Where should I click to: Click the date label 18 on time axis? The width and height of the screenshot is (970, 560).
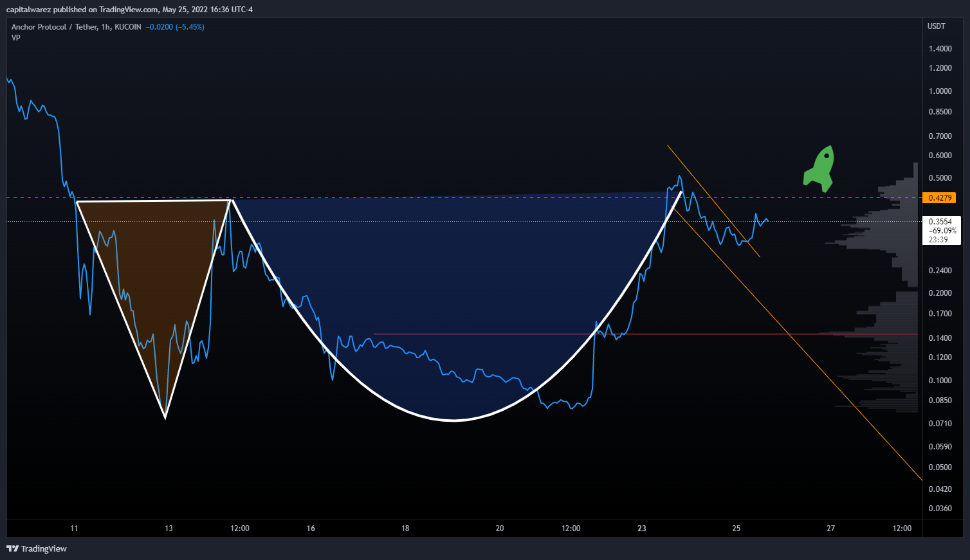(405, 528)
